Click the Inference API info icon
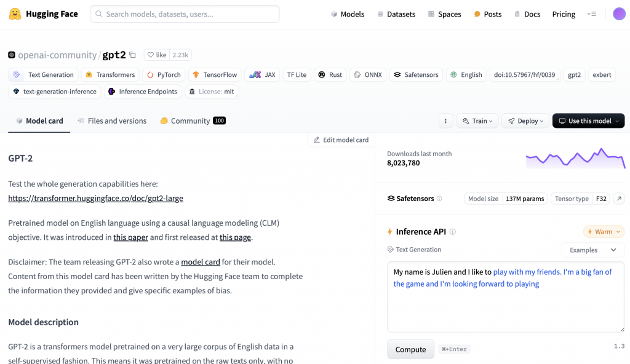 click(452, 232)
